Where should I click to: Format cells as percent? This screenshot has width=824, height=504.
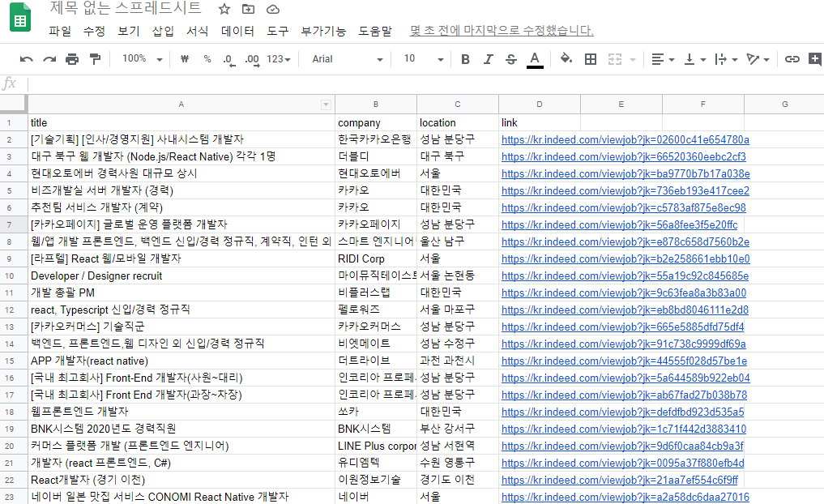207,59
